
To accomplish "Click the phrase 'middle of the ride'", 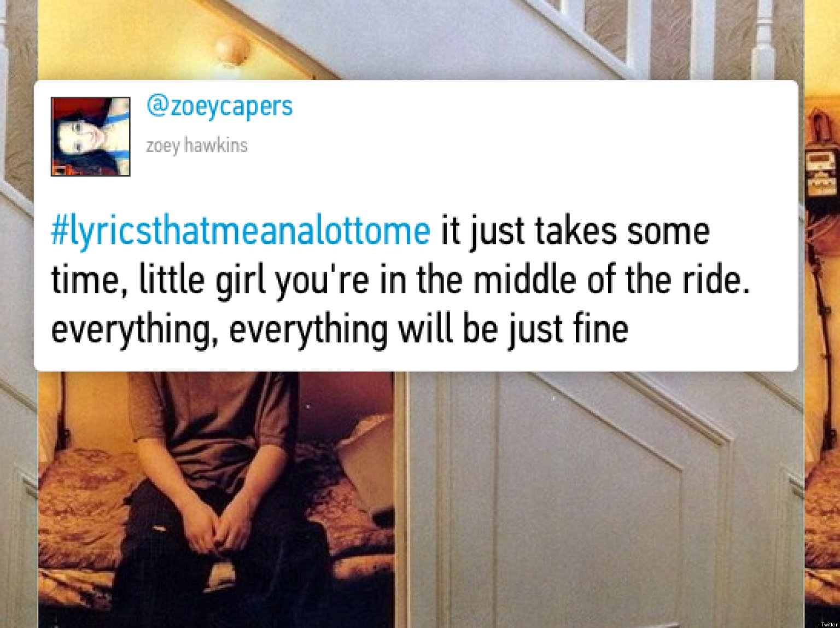I will 610,279.
